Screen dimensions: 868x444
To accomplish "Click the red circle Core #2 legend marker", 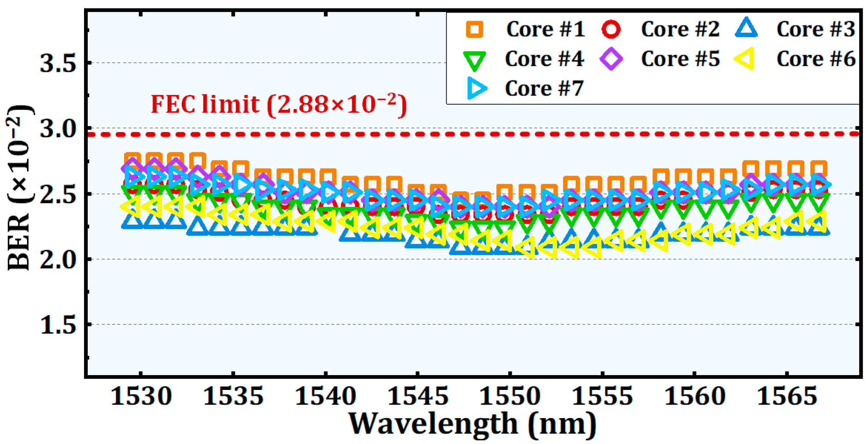I will (611, 29).
